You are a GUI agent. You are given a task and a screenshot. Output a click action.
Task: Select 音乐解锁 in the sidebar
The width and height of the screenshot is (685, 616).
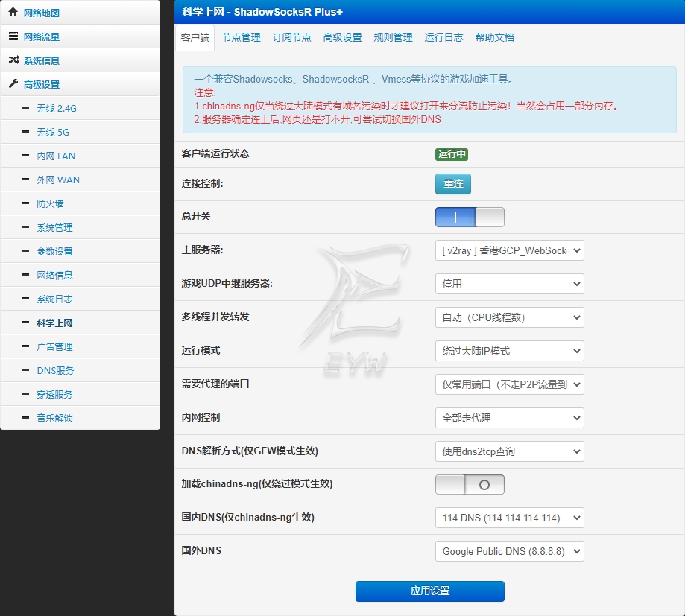click(54, 418)
